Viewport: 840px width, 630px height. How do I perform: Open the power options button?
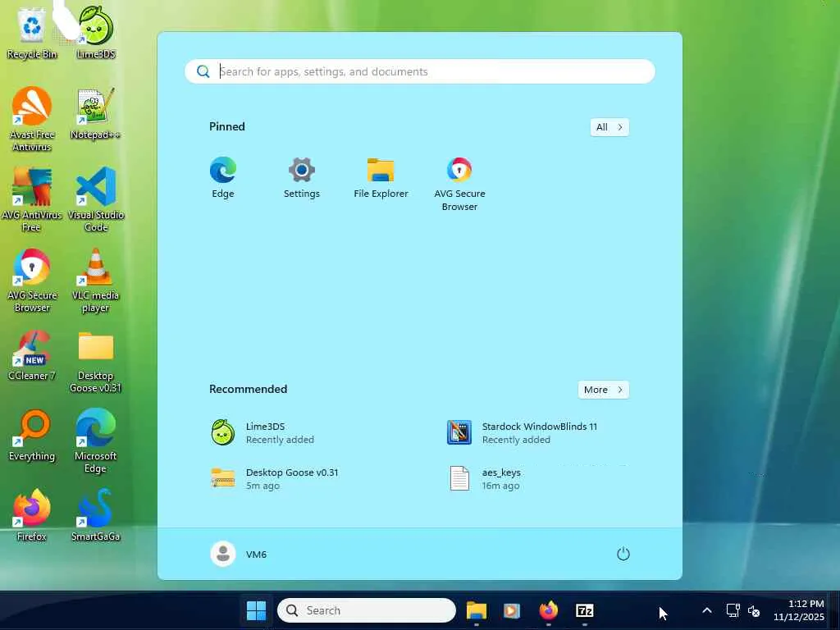[x=623, y=554]
